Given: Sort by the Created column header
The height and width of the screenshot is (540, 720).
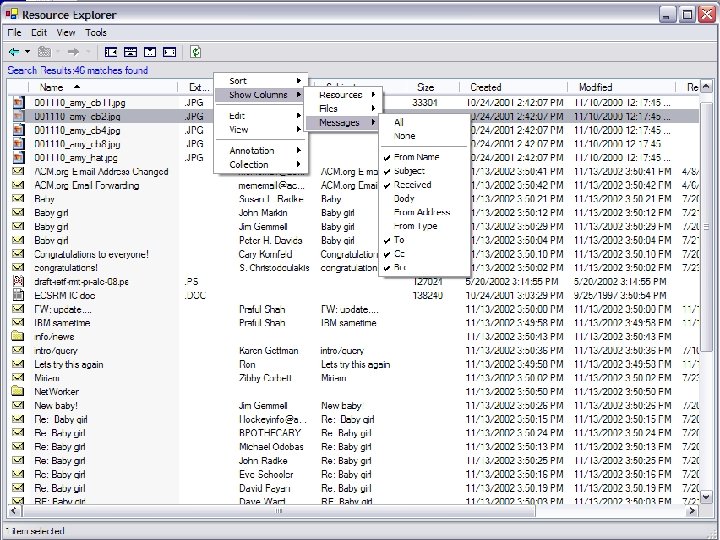Looking at the screenshot, I should [513, 87].
